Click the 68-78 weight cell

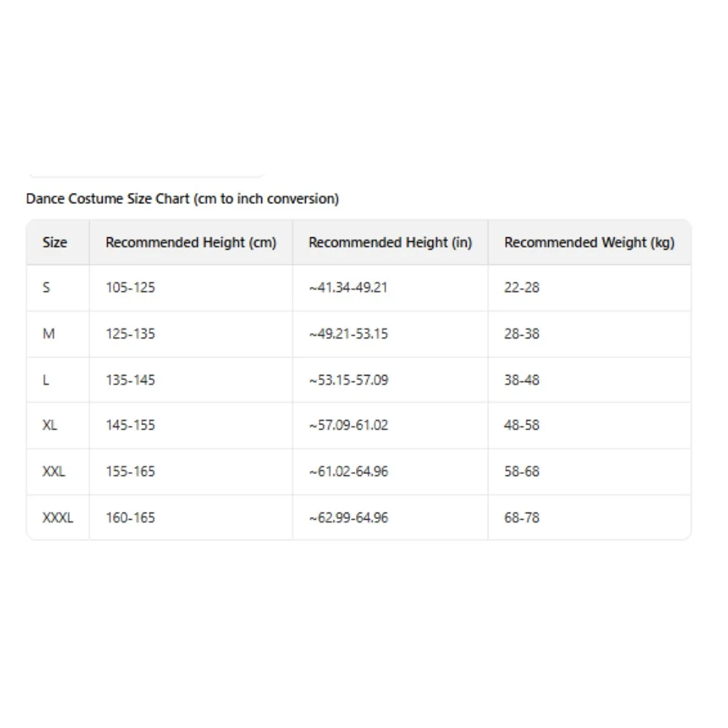[521, 518]
